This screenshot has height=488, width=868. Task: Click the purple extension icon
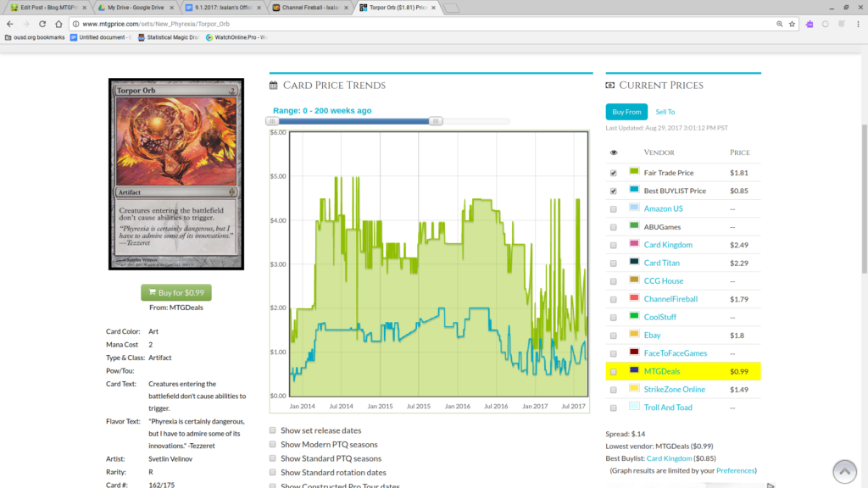(x=810, y=24)
